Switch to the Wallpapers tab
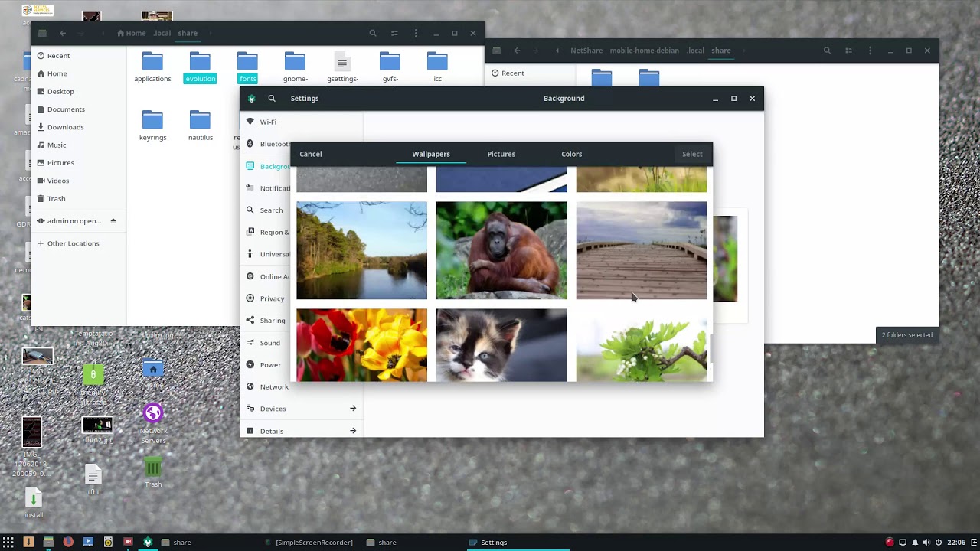The height and width of the screenshot is (551, 980). pos(431,154)
